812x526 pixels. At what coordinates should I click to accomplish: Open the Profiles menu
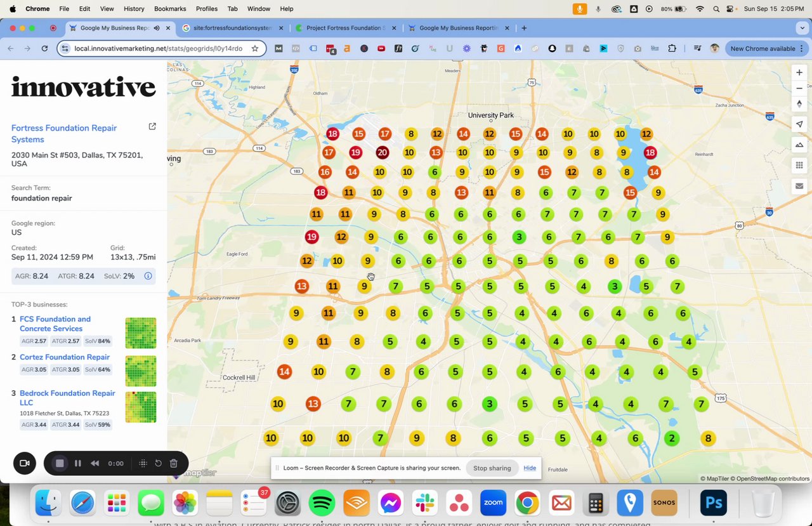point(207,9)
